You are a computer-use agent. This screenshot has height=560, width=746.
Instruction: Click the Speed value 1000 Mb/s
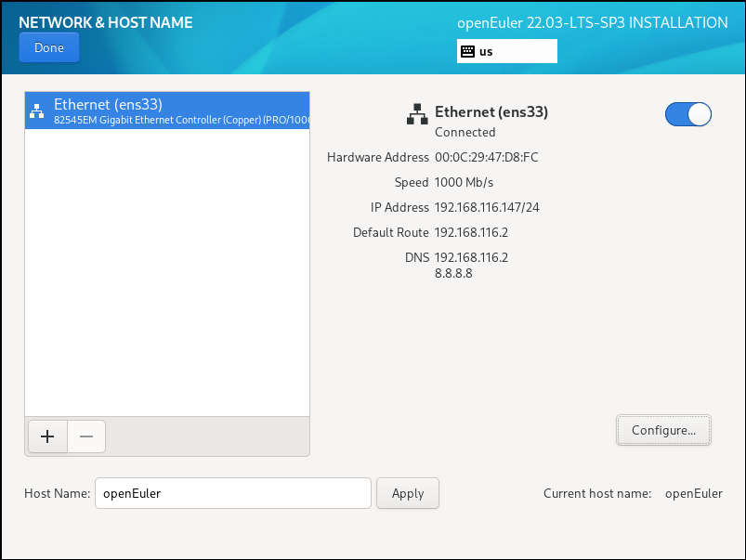[x=464, y=182]
